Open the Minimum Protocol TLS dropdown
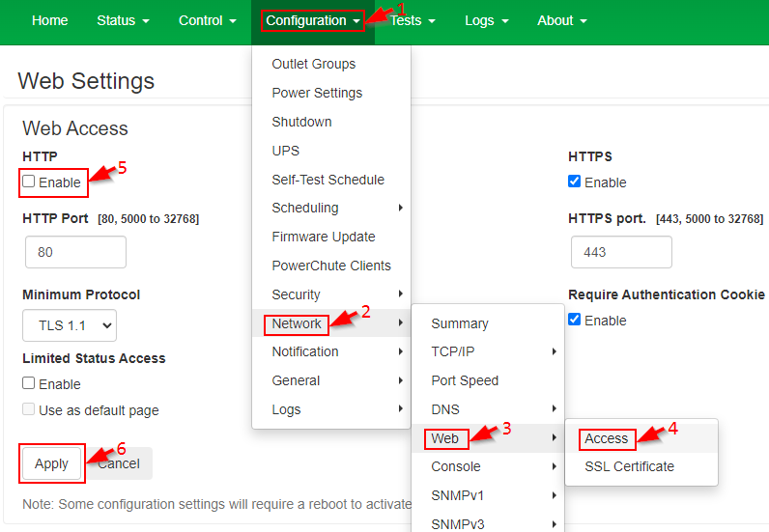The width and height of the screenshot is (769, 532). point(70,325)
